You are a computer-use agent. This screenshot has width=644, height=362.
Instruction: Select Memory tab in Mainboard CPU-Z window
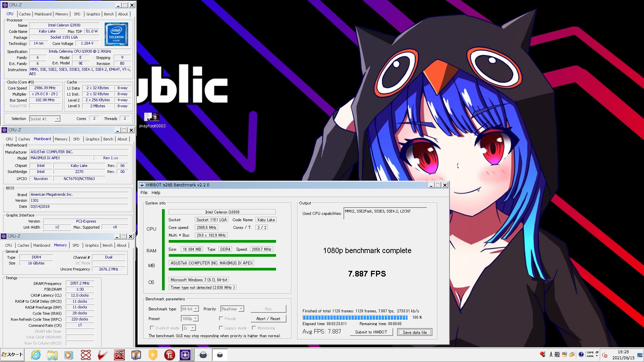point(61,139)
